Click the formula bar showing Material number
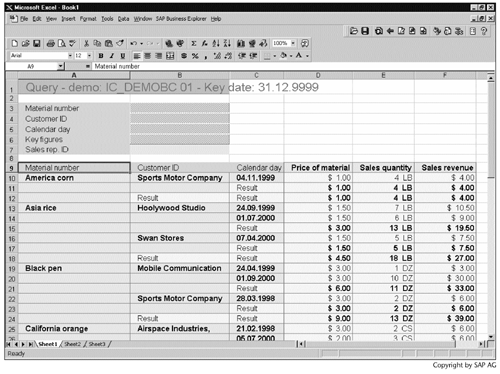Screen dimensions: 500x374 (x=293, y=66)
